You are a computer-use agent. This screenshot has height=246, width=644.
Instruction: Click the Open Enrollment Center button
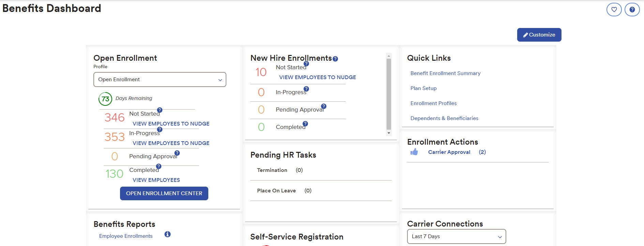pyautogui.click(x=164, y=193)
